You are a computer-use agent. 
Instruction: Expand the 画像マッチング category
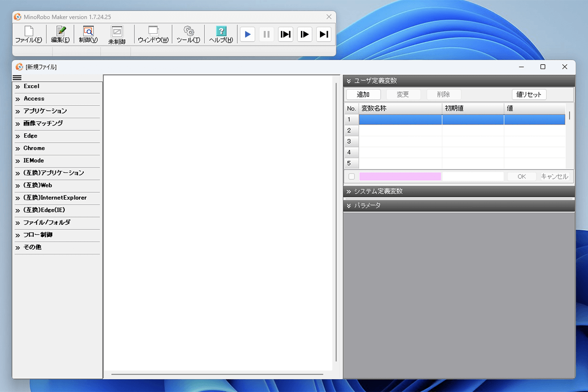pos(57,123)
